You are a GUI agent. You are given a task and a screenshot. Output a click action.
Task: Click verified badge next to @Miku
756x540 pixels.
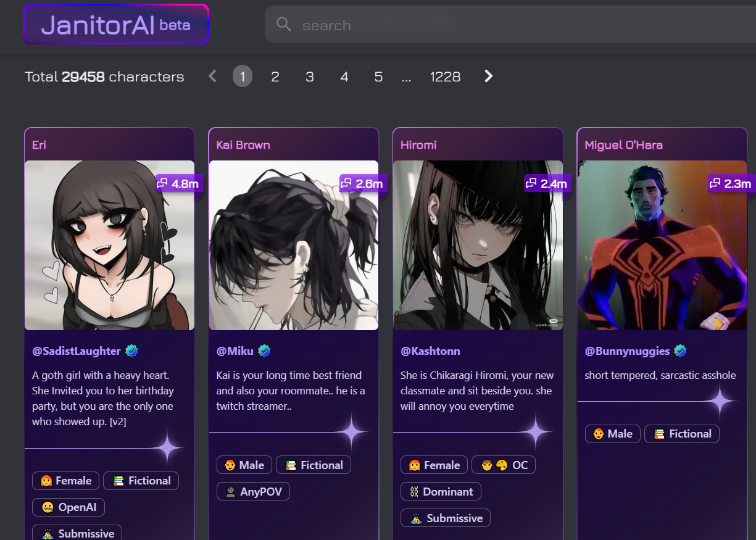(264, 351)
